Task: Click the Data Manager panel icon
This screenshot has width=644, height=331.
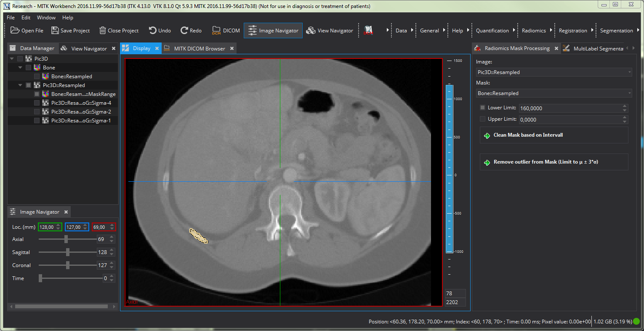Action: pyautogui.click(x=13, y=48)
